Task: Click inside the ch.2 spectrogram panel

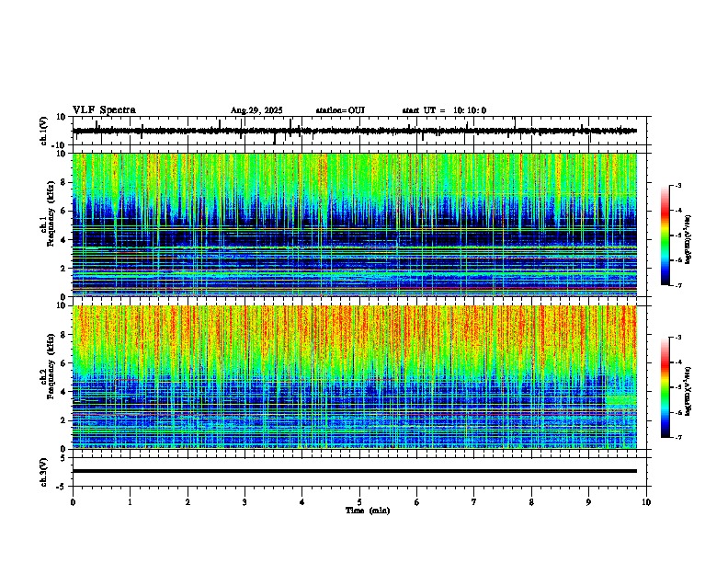Action: click(355, 377)
